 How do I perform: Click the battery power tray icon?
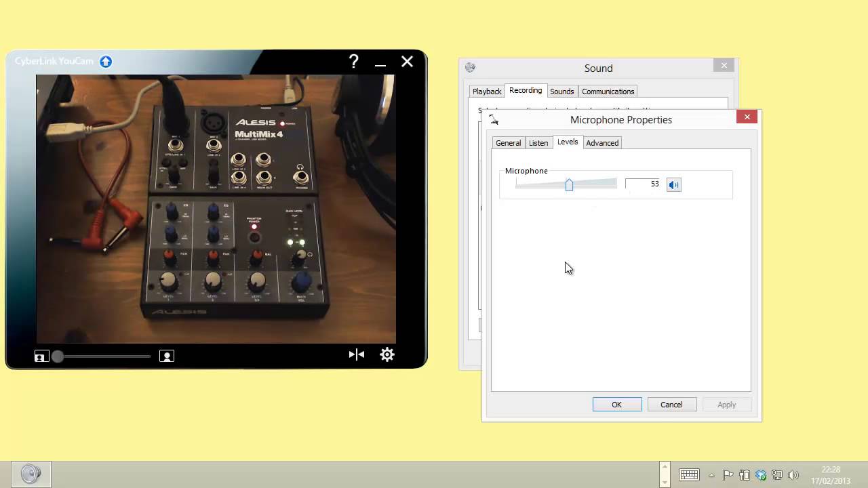(x=744, y=475)
